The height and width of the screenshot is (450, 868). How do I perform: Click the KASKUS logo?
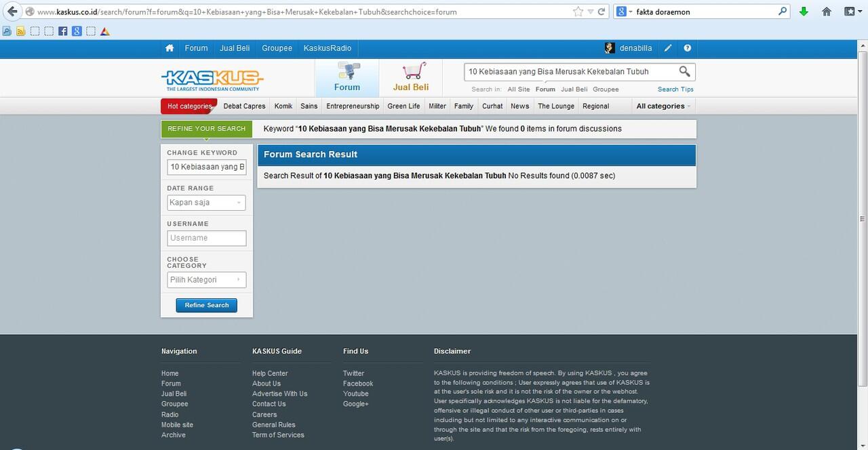[212, 79]
